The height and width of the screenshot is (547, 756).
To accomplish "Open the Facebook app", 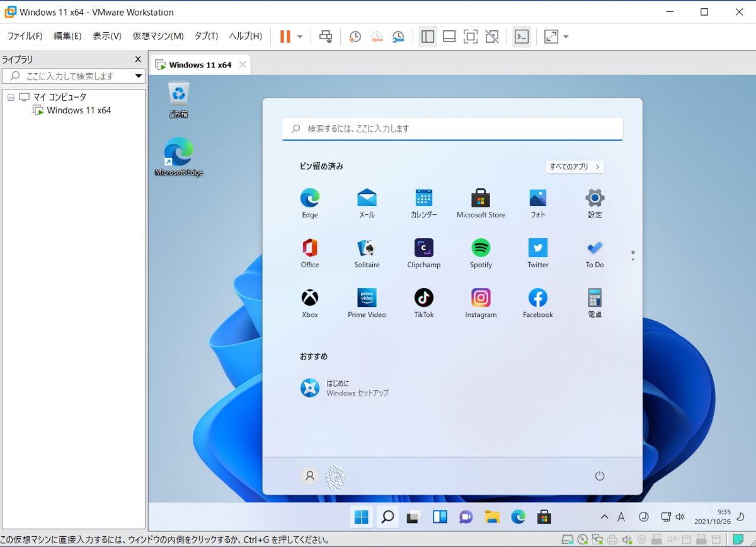I will [538, 303].
